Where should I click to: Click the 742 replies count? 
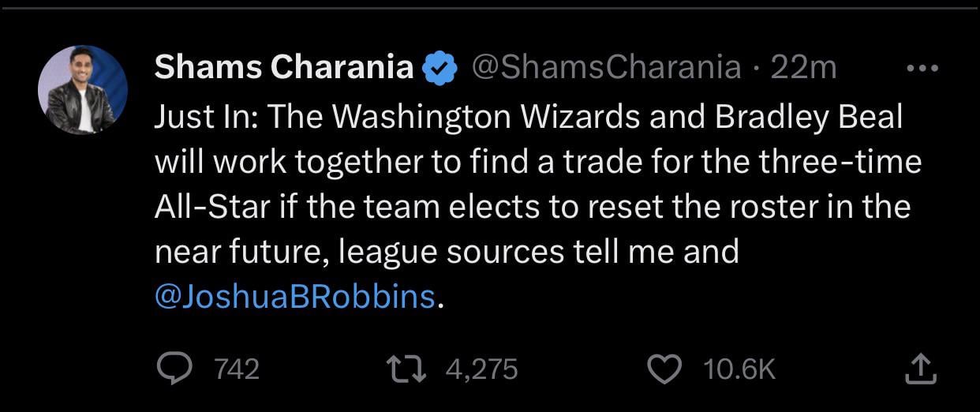(237, 369)
